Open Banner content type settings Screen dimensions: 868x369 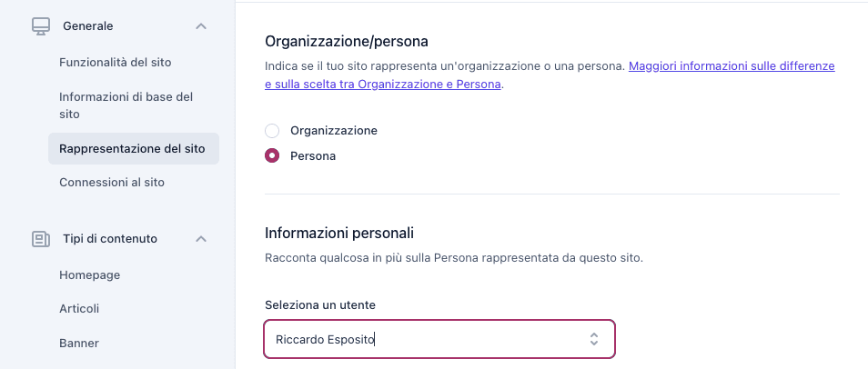click(79, 343)
